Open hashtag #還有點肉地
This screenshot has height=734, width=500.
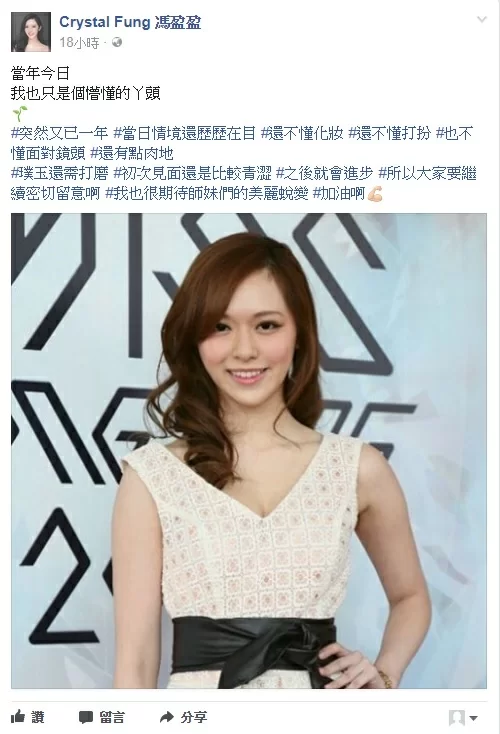[x=132, y=153]
